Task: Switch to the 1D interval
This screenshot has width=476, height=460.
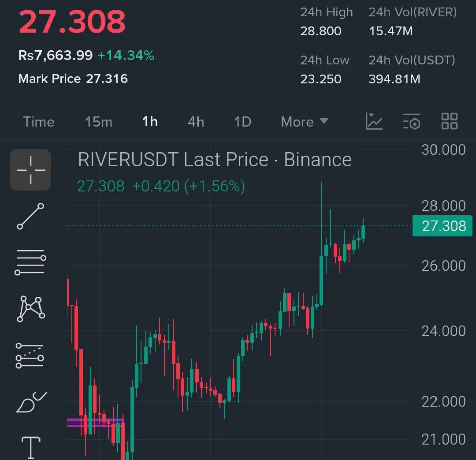Action: click(x=242, y=122)
